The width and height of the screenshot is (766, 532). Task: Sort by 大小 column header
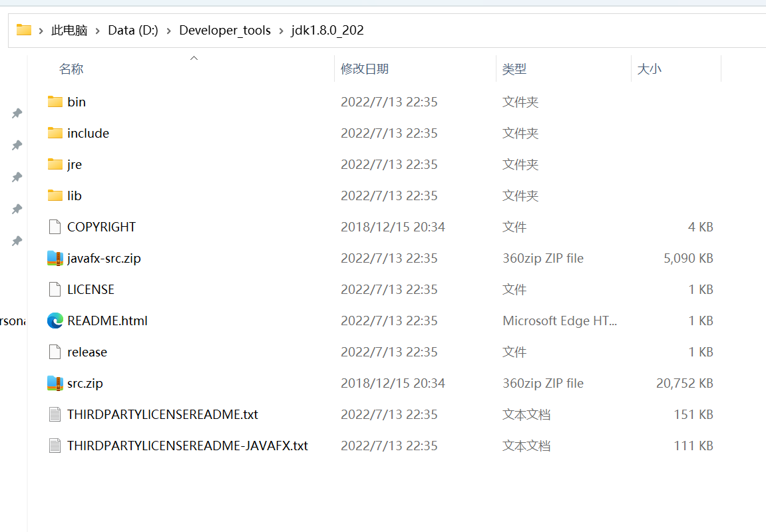[x=650, y=68]
